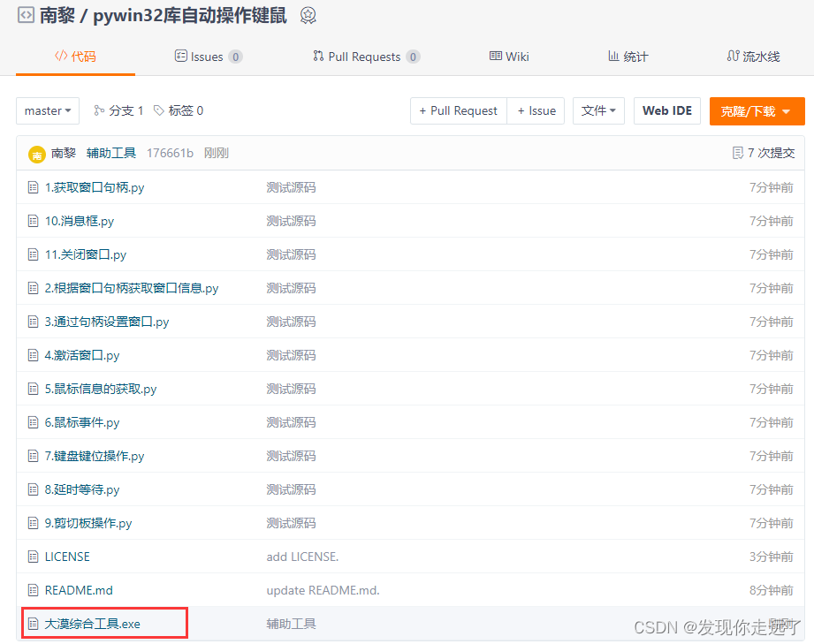Click file icon of README.md
This screenshot has width=814, height=644.
pyautogui.click(x=33, y=590)
